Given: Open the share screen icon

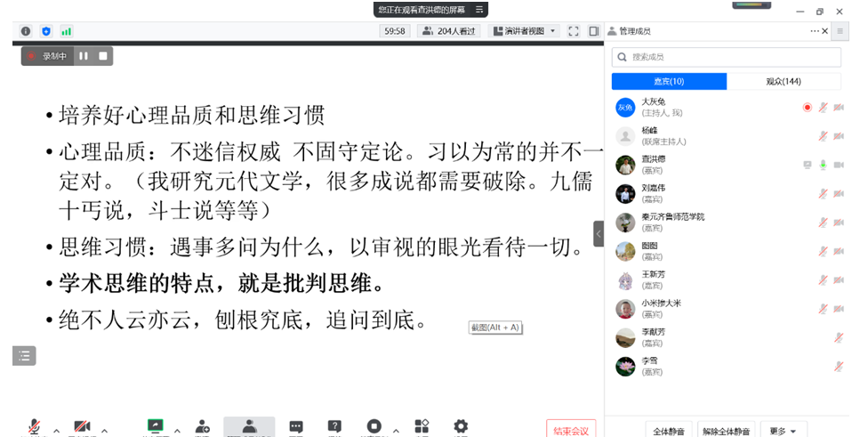Looking at the screenshot, I should click(156, 426).
